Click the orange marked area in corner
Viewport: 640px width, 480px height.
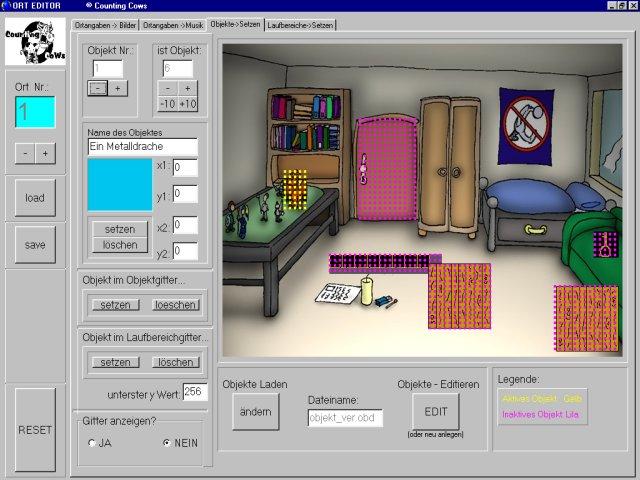(586, 318)
